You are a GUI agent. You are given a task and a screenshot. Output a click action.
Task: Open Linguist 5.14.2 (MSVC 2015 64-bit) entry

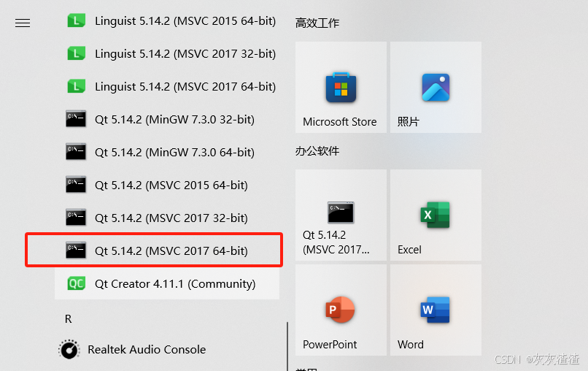coord(167,20)
